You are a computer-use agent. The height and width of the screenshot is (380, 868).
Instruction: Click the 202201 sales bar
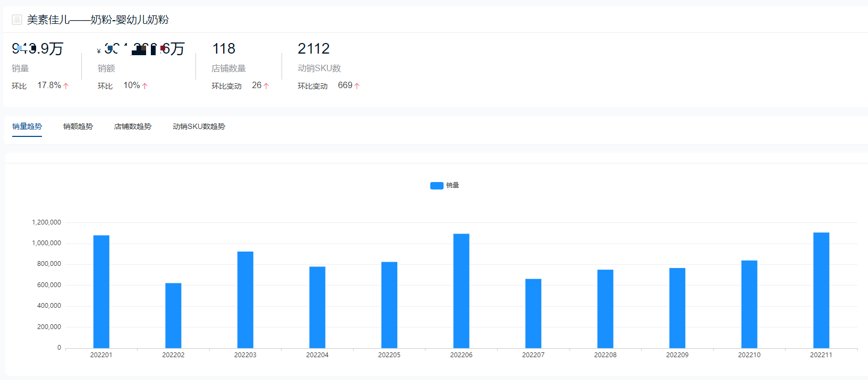(x=101, y=291)
